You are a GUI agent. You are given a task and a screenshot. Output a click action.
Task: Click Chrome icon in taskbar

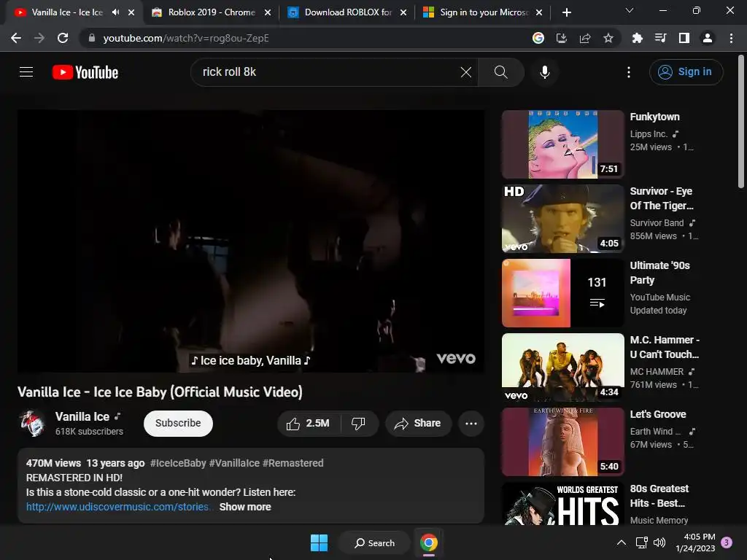pyautogui.click(x=429, y=542)
